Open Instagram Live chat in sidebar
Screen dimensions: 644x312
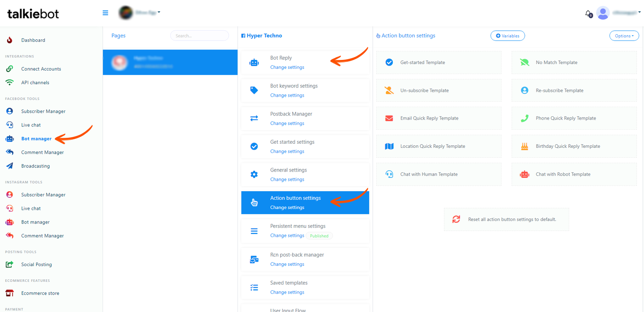(x=31, y=208)
